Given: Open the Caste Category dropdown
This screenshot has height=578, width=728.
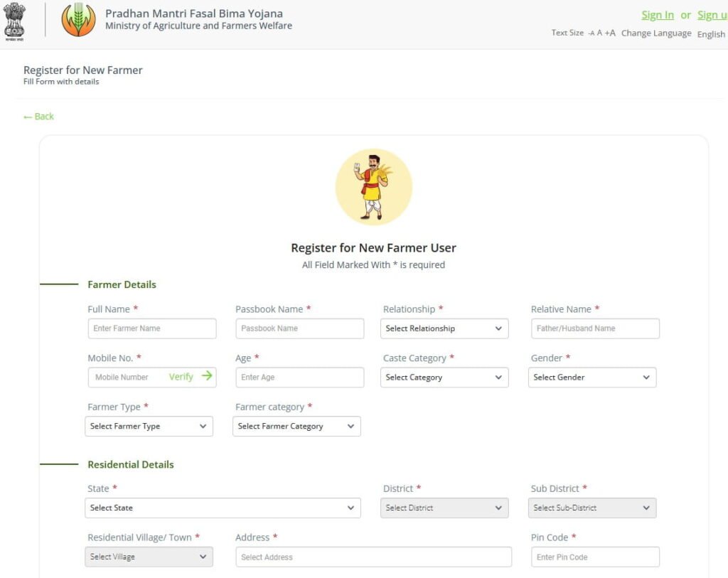Looking at the screenshot, I should tap(444, 377).
